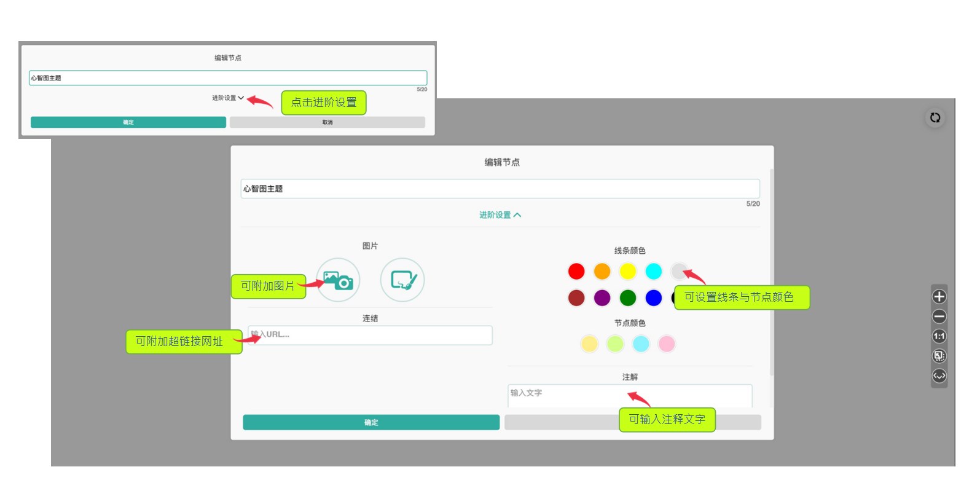Click the camera icon to attach a picture
This screenshot has height=499, width=980.
point(338,280)
